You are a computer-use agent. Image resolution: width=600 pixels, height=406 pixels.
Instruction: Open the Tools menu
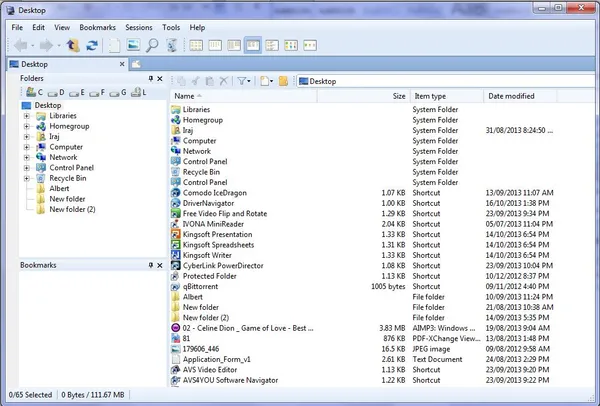click(171, 28)
